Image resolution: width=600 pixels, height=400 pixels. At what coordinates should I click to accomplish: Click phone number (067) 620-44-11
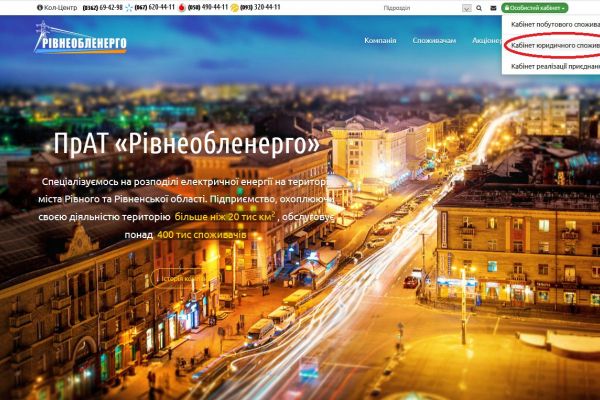pyautogui.click(x=153, y=7)
